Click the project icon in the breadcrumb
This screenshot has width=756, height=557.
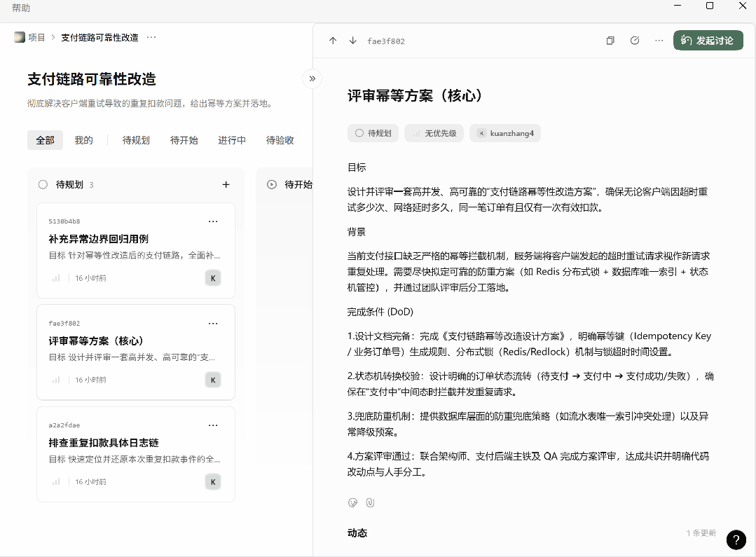(20, 37)
